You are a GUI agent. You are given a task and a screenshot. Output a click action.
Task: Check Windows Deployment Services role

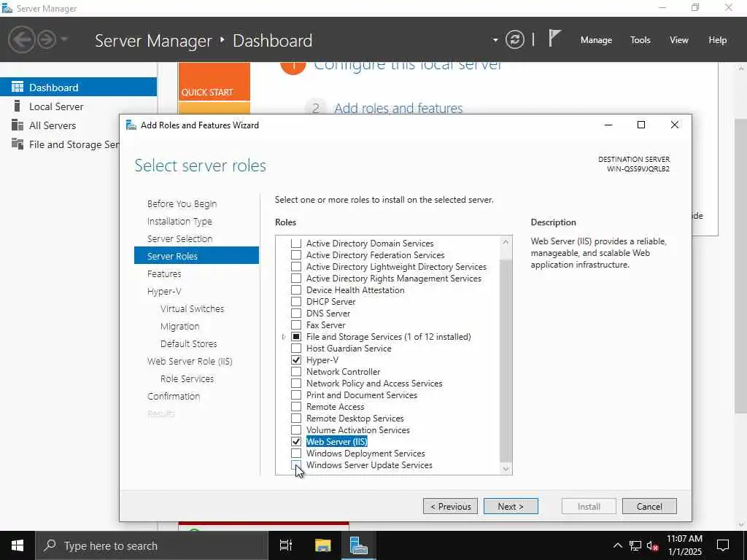pos(296,454)
